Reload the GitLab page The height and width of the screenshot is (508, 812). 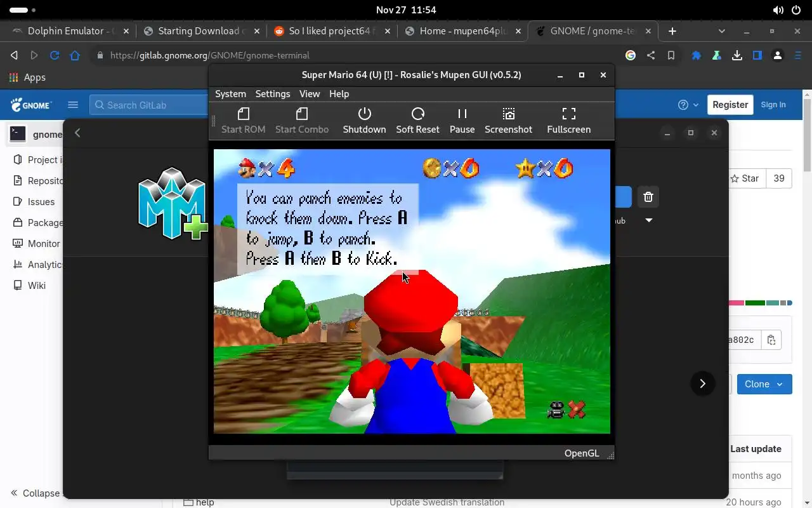[55, 55]
